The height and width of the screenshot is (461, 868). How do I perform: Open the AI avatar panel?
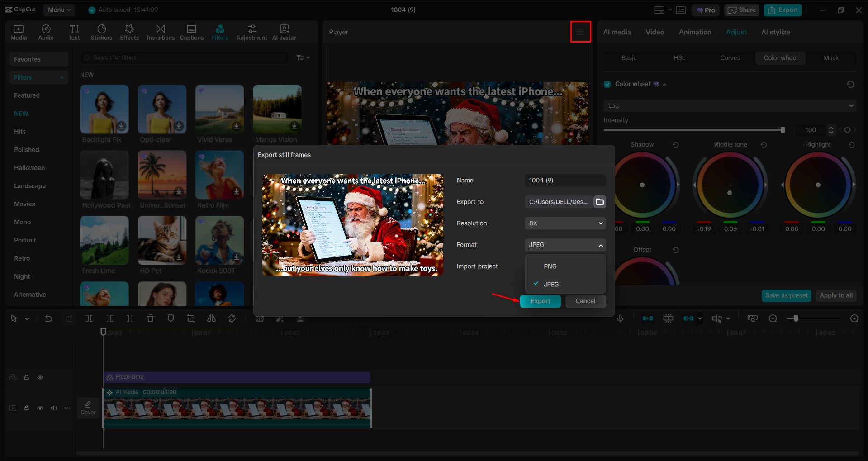tap(284, 32)
